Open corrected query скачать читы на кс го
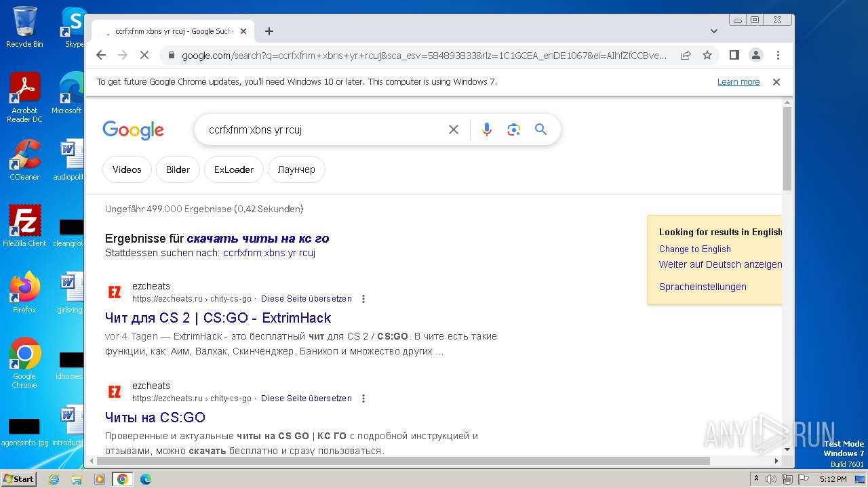Image resolution: width=868 pixels, height=488 pixels. pos(258,239)
